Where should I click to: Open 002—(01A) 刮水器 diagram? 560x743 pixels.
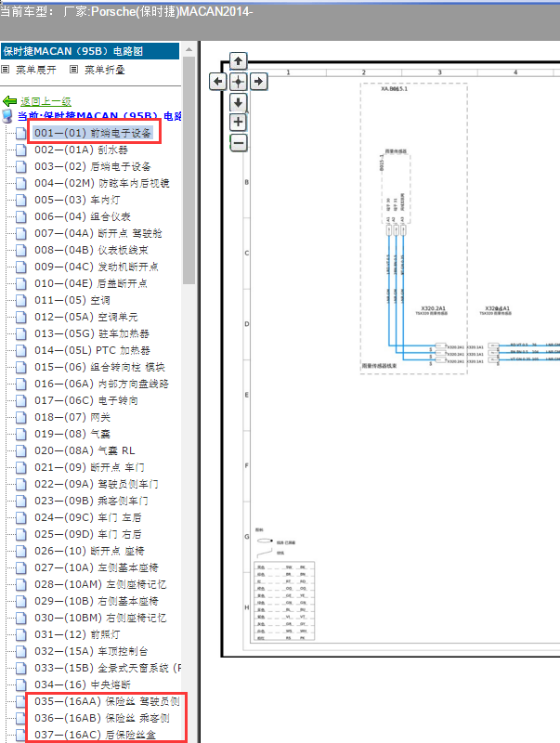pos(81,150)
